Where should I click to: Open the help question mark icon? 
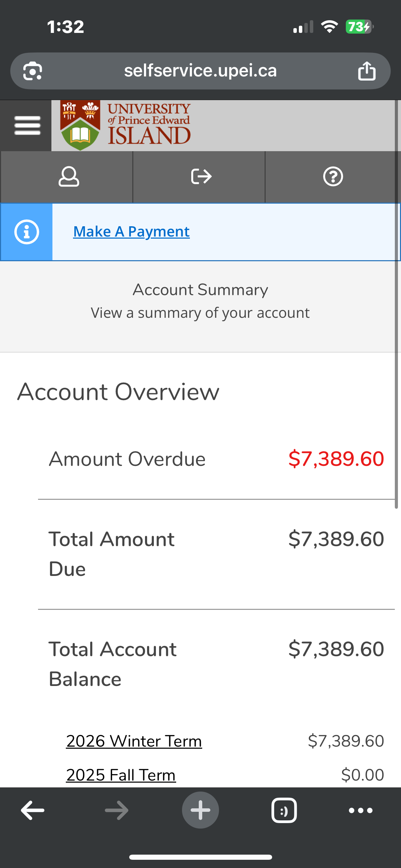tap(333, 177)
